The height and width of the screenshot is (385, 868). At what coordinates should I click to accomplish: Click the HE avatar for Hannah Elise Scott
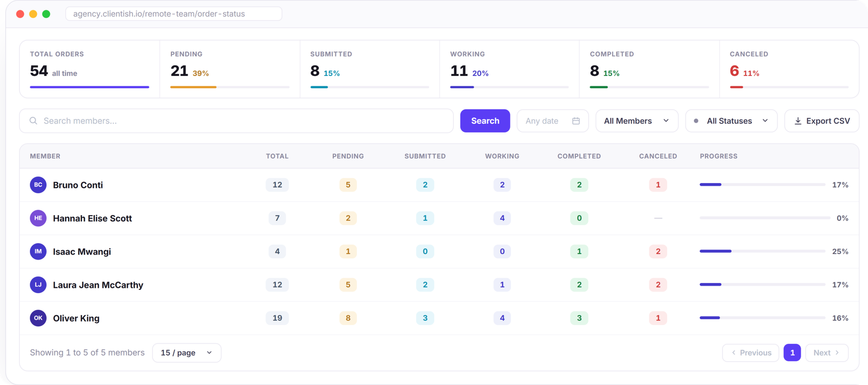(x=38, y=218)
